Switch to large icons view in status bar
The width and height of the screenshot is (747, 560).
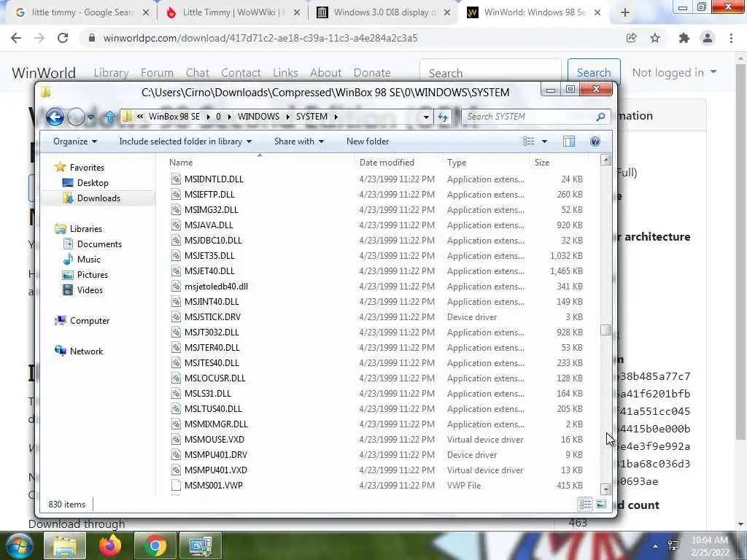601,504
